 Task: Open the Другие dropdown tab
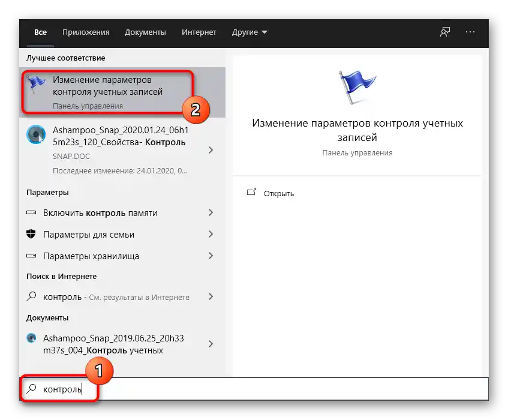coord(250,32)
